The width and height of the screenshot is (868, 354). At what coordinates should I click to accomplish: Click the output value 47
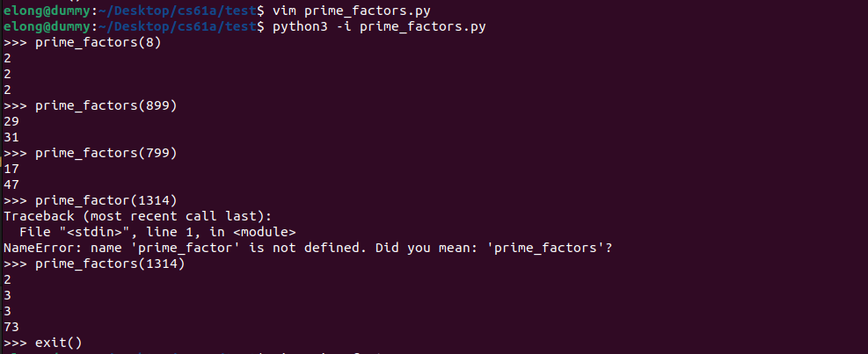coord(11,184)
